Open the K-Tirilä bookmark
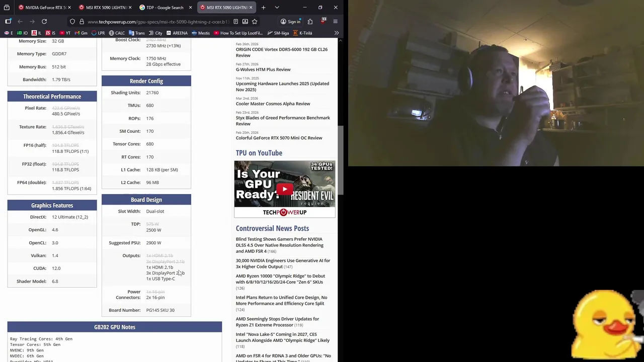 tap(302, 33)
